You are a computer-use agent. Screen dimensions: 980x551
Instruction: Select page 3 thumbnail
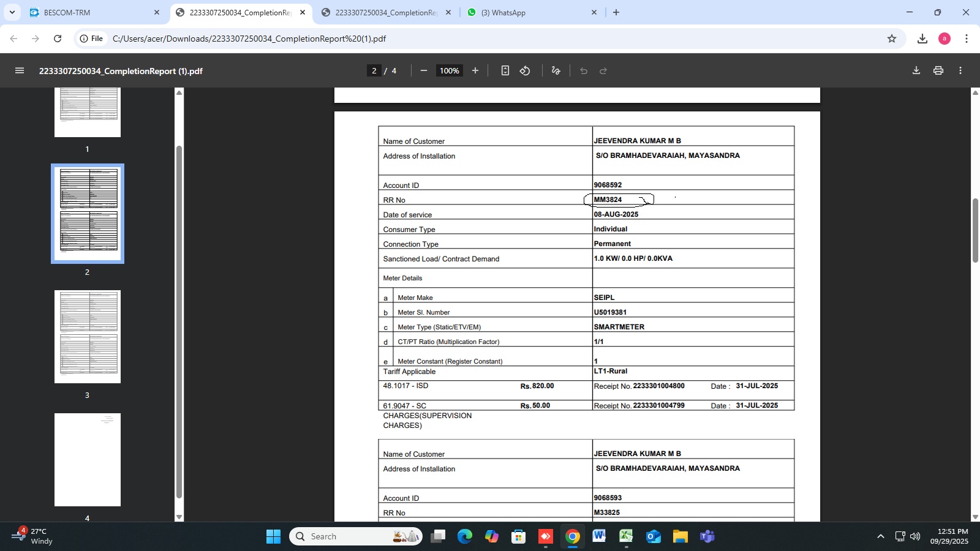88,337
